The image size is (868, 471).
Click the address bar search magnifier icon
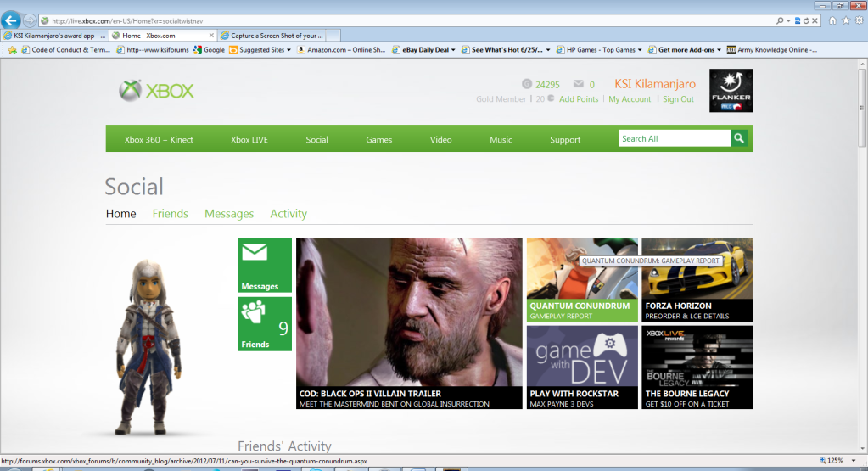coord(780,21)
